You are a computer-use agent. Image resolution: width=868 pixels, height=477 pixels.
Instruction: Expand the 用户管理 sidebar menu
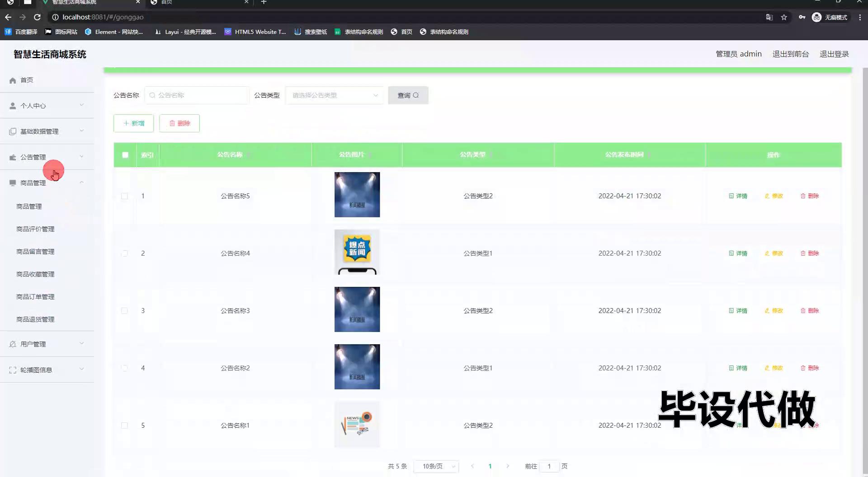[x=47, y=344]
